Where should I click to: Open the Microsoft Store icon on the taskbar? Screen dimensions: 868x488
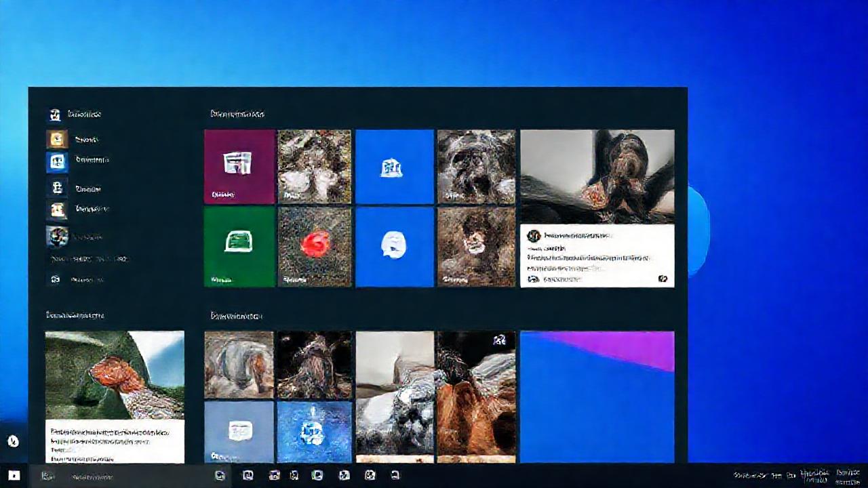coord(295,476)
